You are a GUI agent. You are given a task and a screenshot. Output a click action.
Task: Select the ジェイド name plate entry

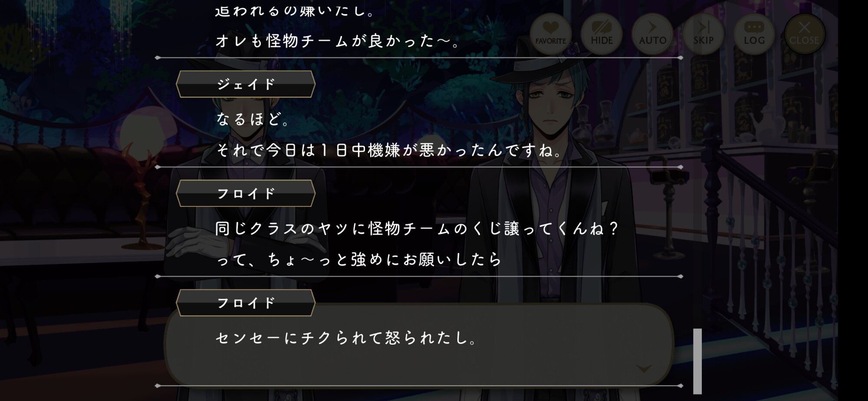[246, 84]
